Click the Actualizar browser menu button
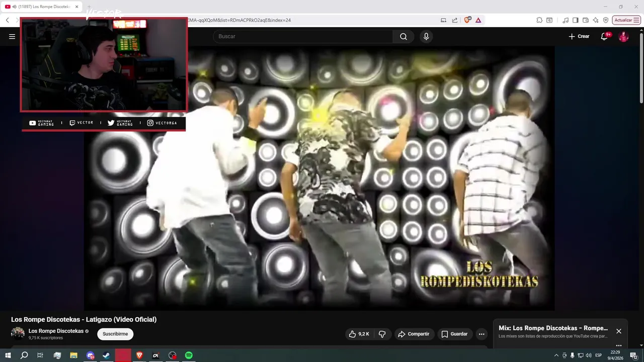The width and height of the screenshot is (644, 362). 626,20
